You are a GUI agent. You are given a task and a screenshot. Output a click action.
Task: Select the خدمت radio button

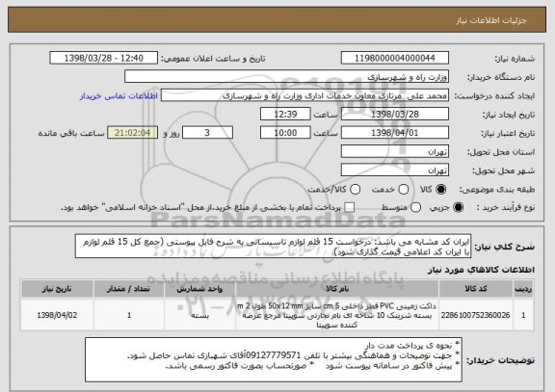click(404, 190)
